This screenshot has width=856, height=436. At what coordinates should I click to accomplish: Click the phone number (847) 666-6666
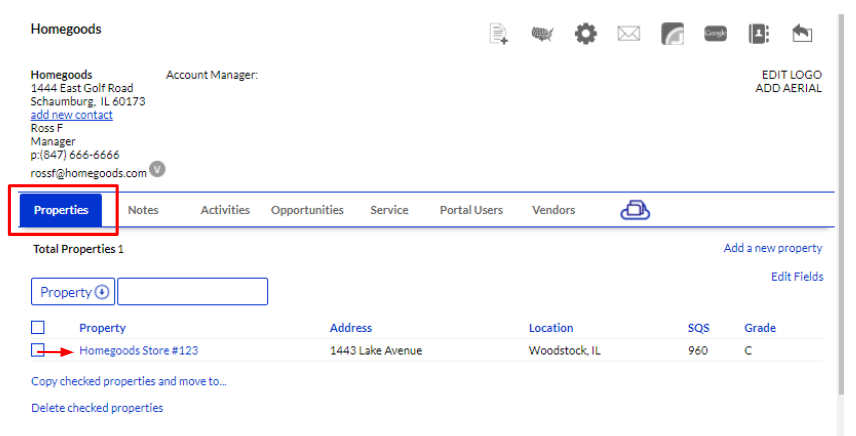[x=80, y=155]
